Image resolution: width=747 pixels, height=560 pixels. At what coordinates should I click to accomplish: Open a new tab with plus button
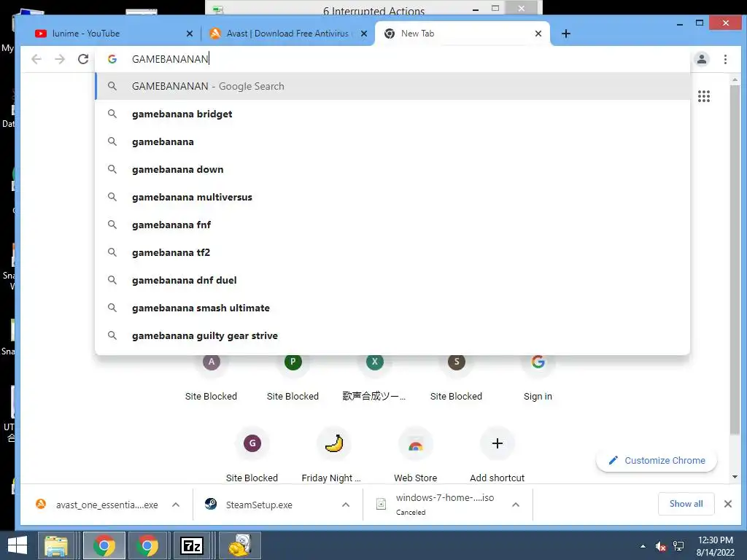click(565, 34)
